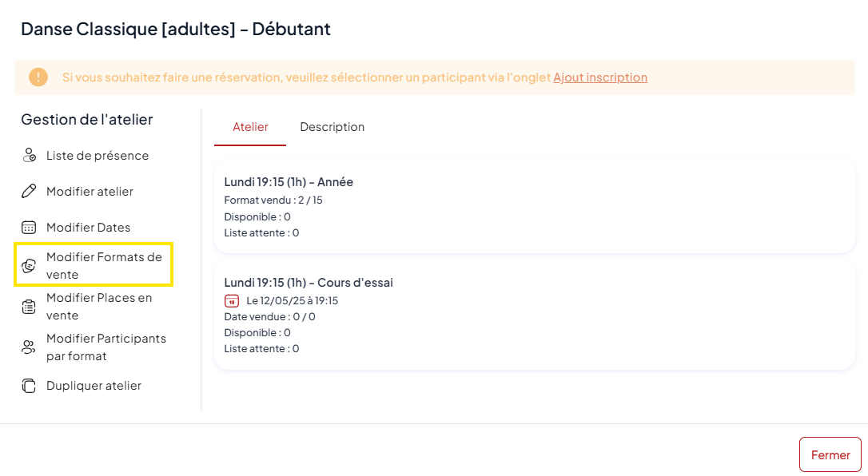Image resolution: width=868 pixels, height=476 pixels.
Task: Open Liste de présence
Action: coord(98,156)
